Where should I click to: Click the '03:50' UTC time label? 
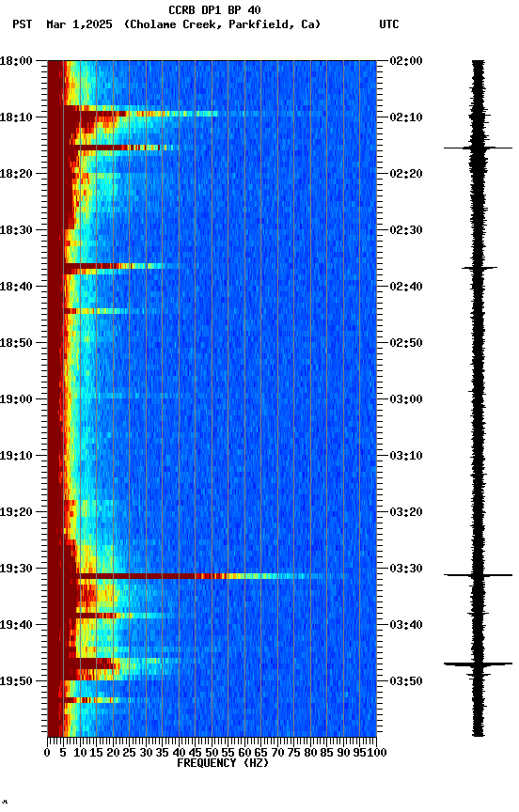pyautogui.click(x=406, y=681)
